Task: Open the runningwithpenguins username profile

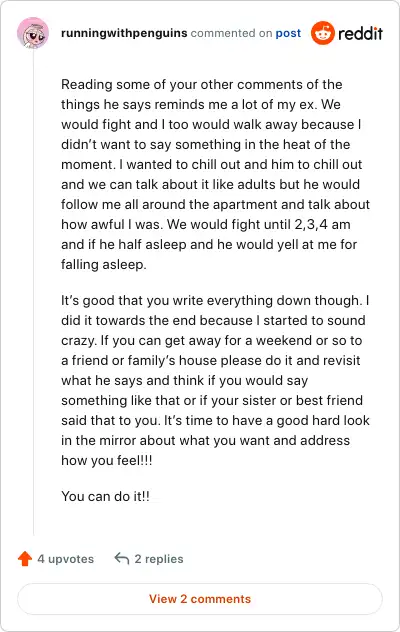Action: click(x=124, y=33)
